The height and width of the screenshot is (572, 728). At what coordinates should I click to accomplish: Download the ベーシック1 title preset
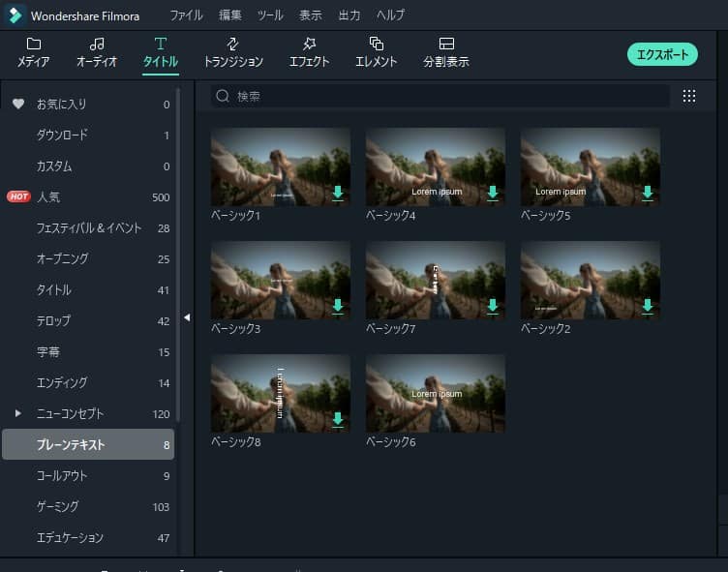click(338, 193)
